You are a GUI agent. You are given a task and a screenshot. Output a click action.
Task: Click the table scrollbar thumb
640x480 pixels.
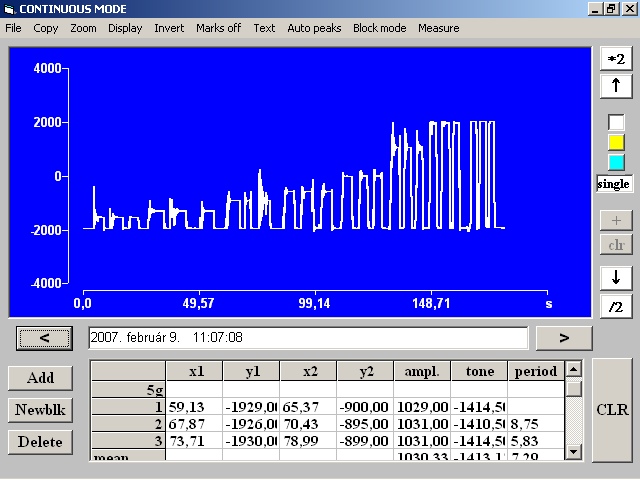[x=573, y=388]
